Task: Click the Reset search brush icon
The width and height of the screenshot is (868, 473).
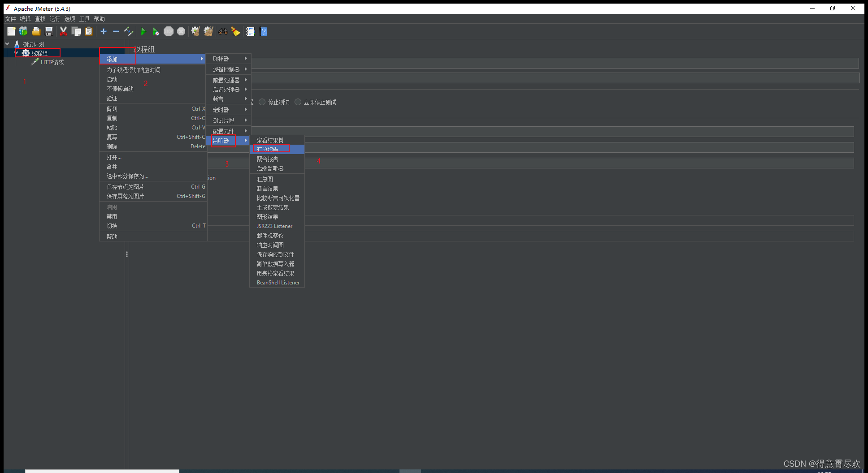Action: (x=235, y=31)
